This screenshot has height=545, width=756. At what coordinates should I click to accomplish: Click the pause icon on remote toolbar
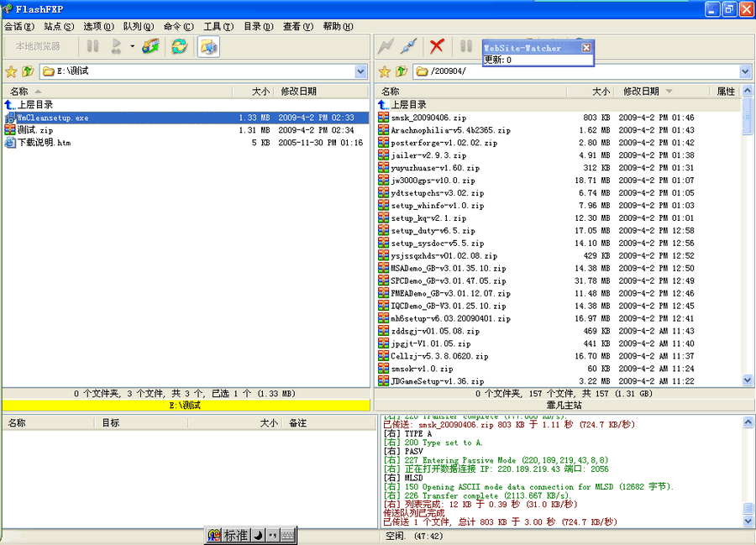(467, 46)
